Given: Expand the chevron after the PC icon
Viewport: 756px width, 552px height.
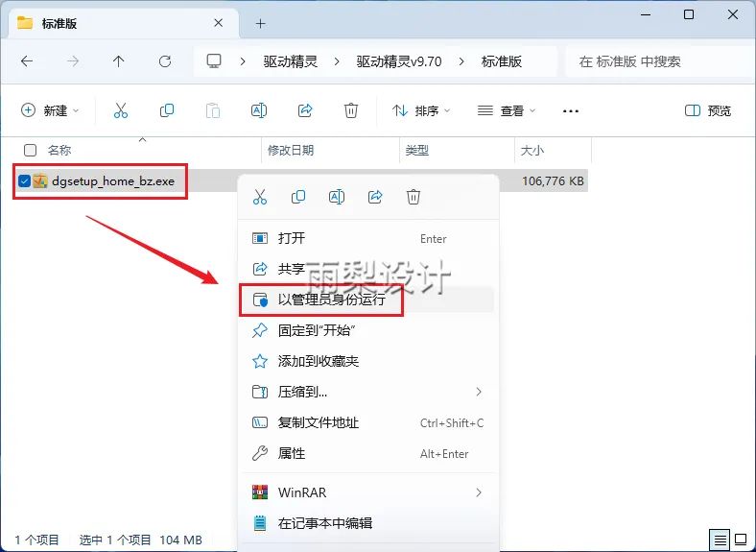Looking at the screenshot, I should click(243, 61).
